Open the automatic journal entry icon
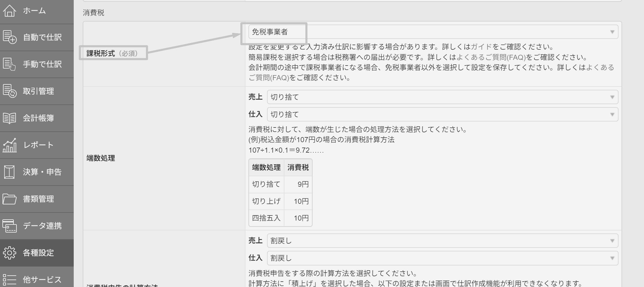 click(9, 37)
